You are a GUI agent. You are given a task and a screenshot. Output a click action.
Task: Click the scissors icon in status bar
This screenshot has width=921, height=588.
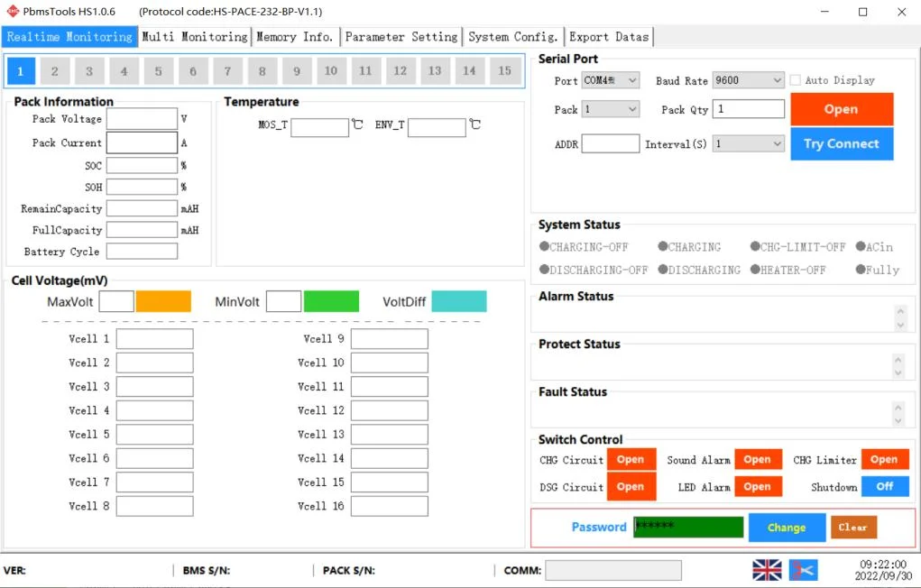pyautogui.click(x=803, y=569)
